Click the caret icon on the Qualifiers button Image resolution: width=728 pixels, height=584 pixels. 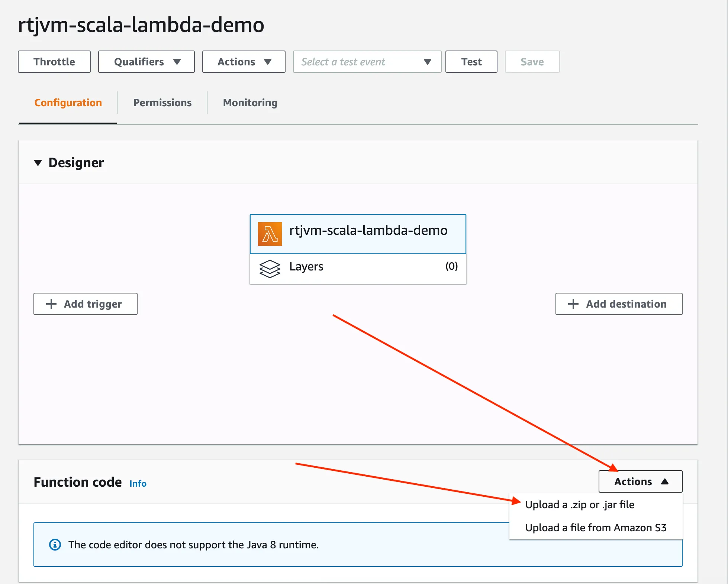[x=178, y=62]
